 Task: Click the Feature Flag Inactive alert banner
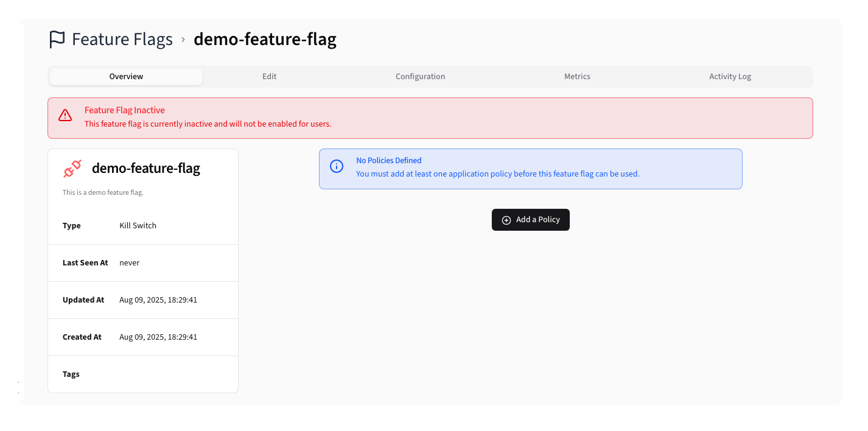tap(430, 116)
